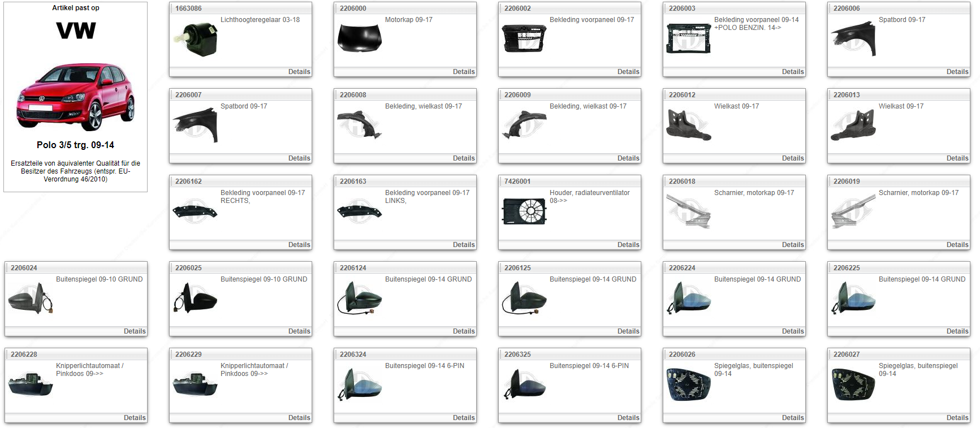
Task: Select the Knipperlicht indicator image 2206228
Action: click(x=31, y=384)
